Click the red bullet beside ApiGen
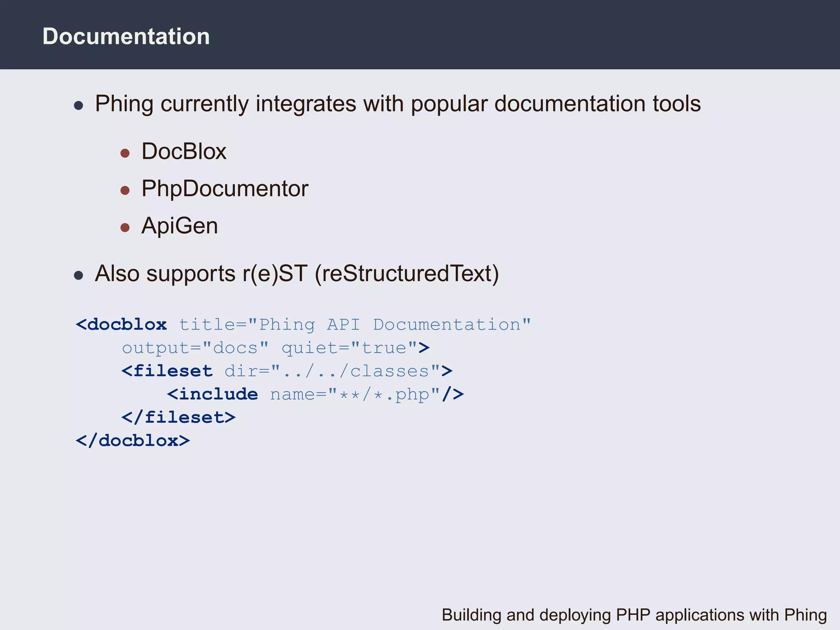This screenshot has width=840, height=630. point(125,228)
